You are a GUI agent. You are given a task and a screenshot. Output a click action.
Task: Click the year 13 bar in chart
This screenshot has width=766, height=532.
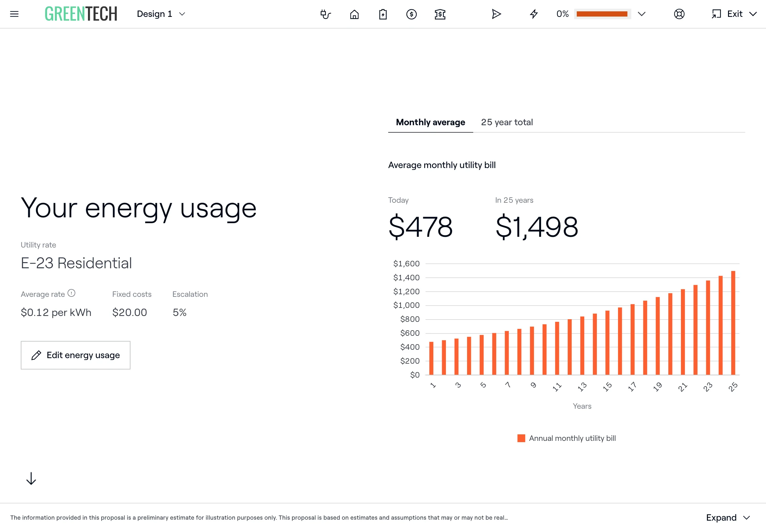(582, 345)
